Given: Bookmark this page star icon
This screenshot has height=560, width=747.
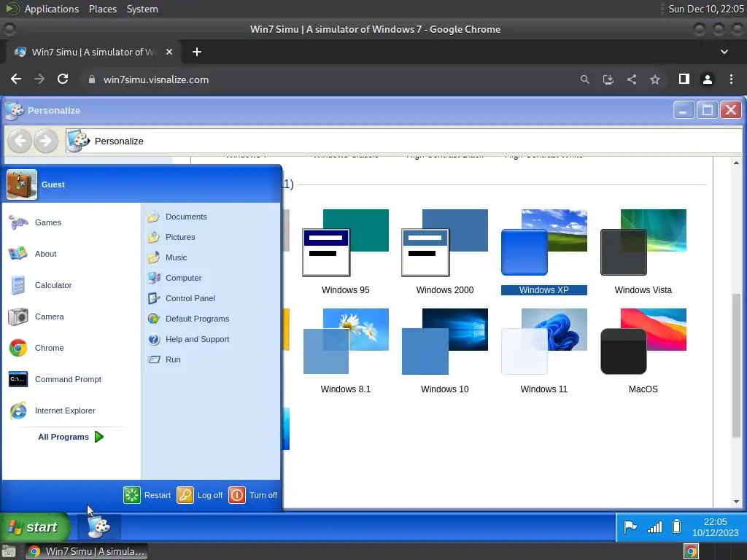Looking at the screenshot, I should [655, 79].
